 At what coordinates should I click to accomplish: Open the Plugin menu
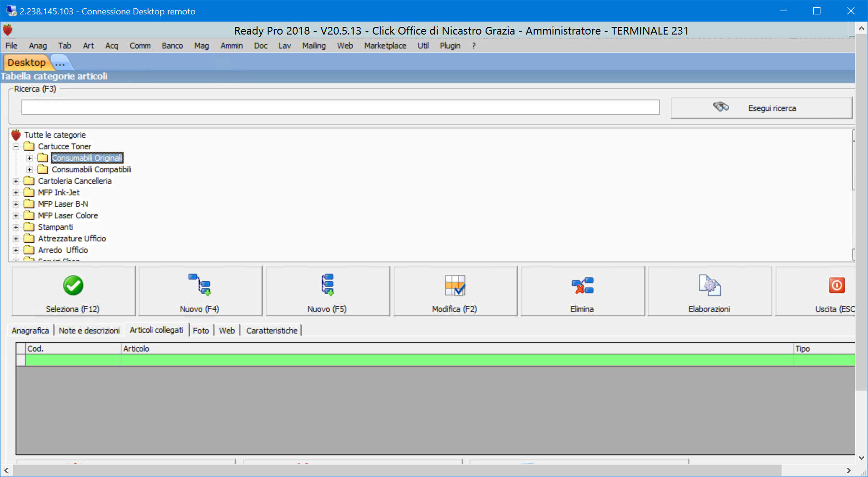450,46
